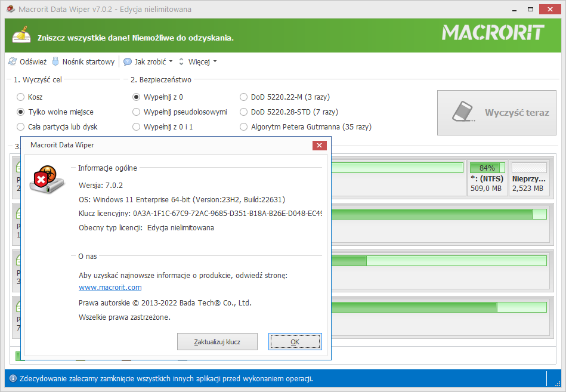This screenshot has height=392, width=566.
Task: Open the Jak zrobić dropdown arrow
Action: click(171, 61)
